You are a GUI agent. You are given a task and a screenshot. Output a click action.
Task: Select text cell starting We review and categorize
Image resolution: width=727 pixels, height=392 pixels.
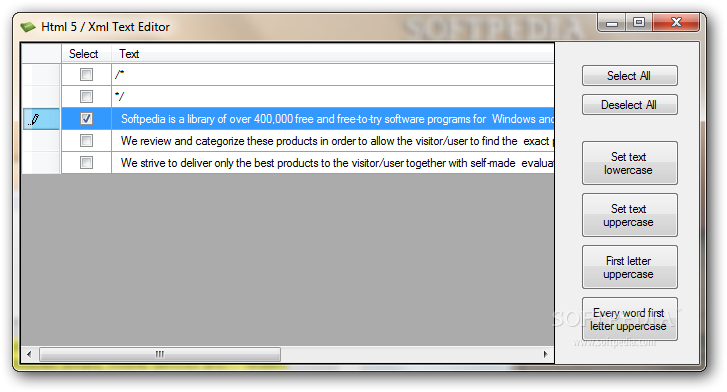(333, 141)
